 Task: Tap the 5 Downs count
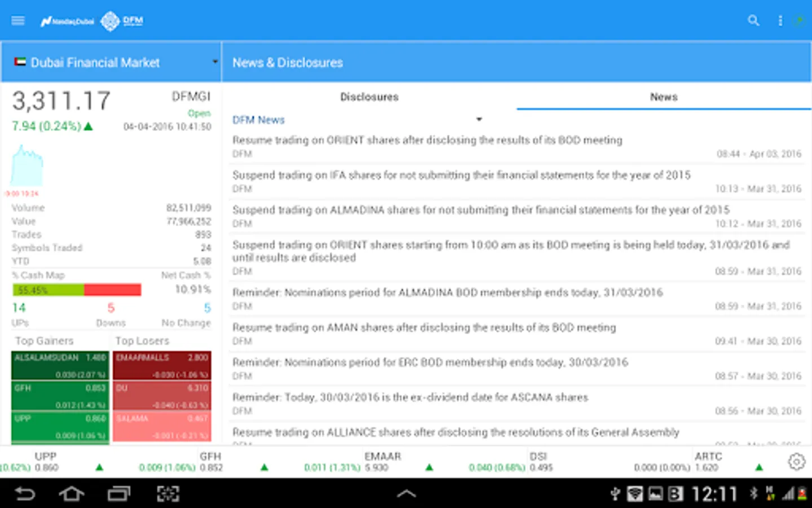[x=111, y=308]
